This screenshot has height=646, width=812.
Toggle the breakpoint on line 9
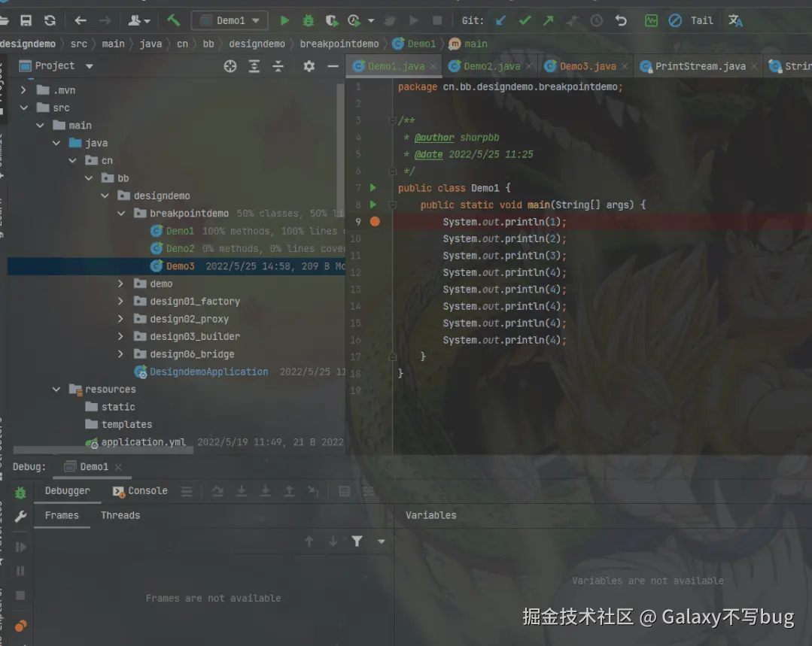click(375, 222)
